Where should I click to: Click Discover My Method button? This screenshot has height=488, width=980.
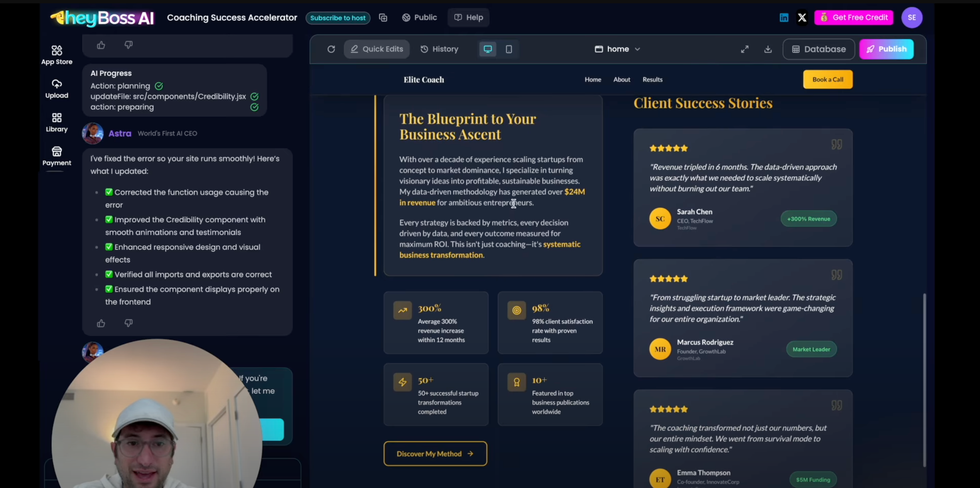[435, 453]
